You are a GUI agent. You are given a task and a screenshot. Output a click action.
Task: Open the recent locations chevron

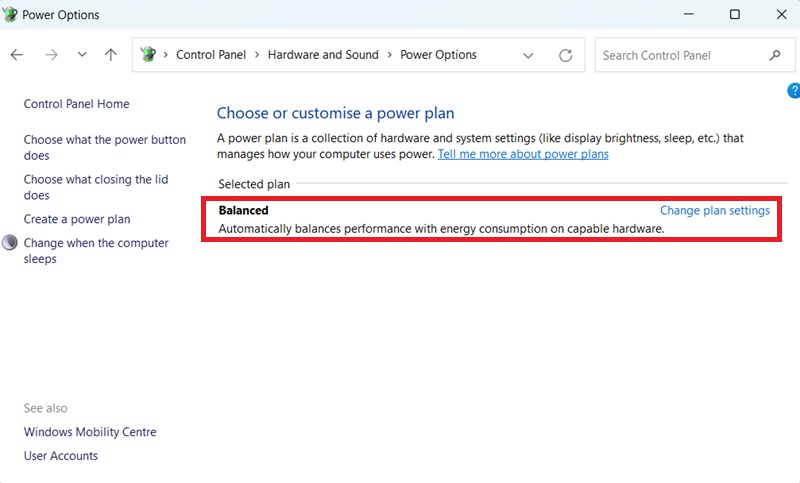82,55
